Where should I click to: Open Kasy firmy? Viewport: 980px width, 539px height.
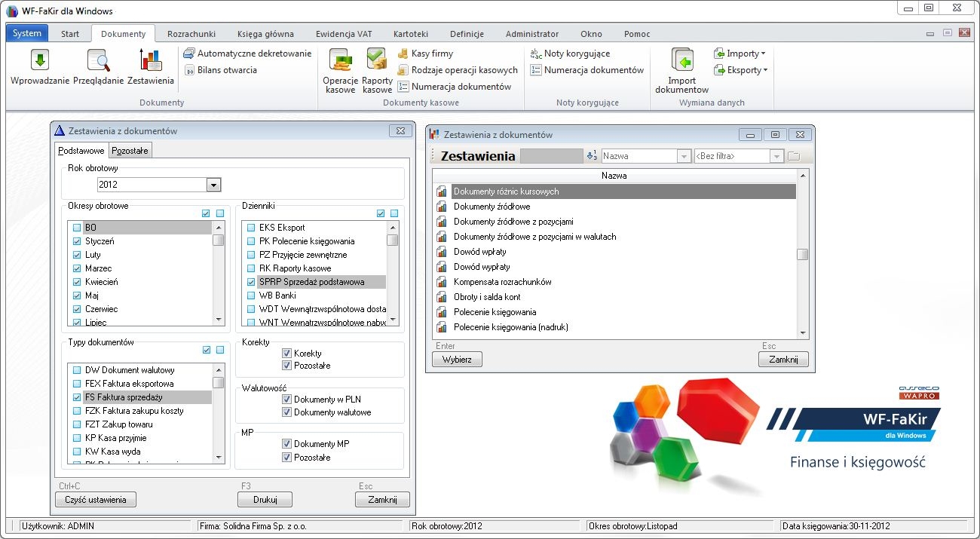click(x=425, y=54)
